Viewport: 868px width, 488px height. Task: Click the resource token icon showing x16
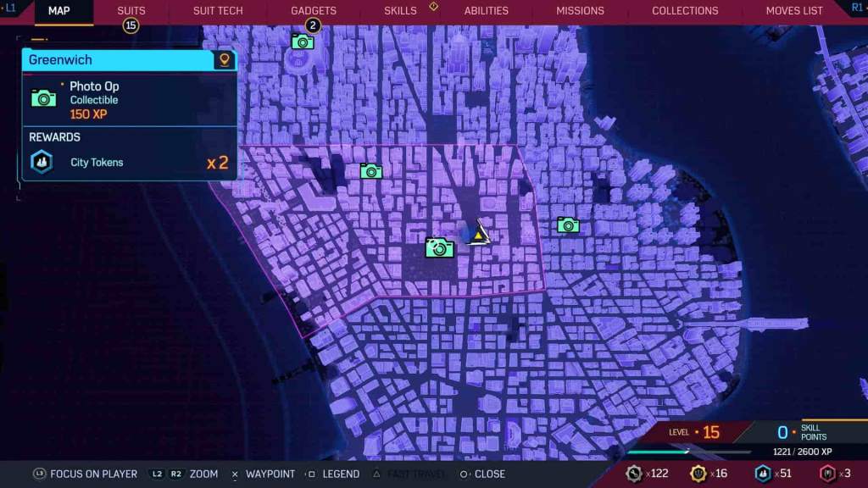pyautogui.click(x=698, y=474)
